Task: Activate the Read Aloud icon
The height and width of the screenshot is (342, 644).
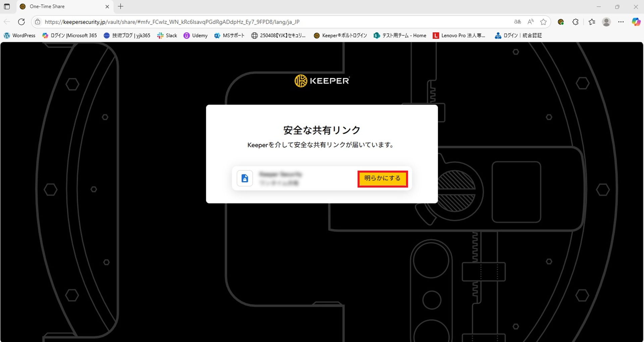Action: tap(530, 22)
